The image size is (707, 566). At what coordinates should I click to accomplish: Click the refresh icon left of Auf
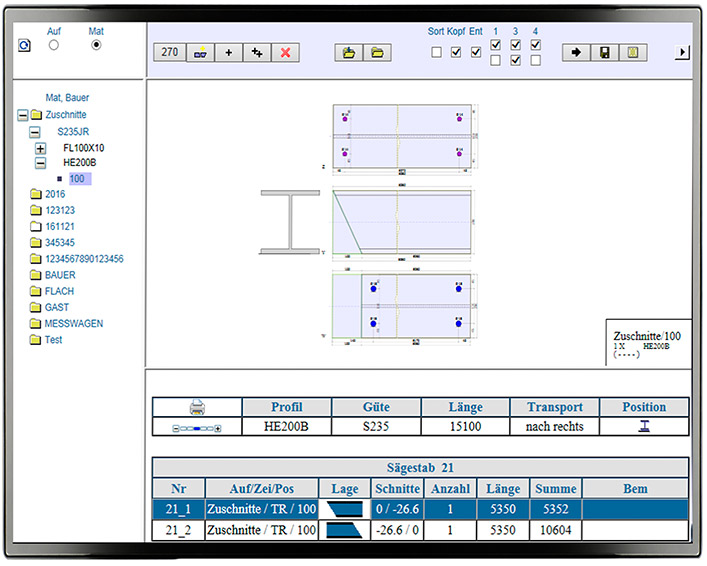(x=25, y=45)
